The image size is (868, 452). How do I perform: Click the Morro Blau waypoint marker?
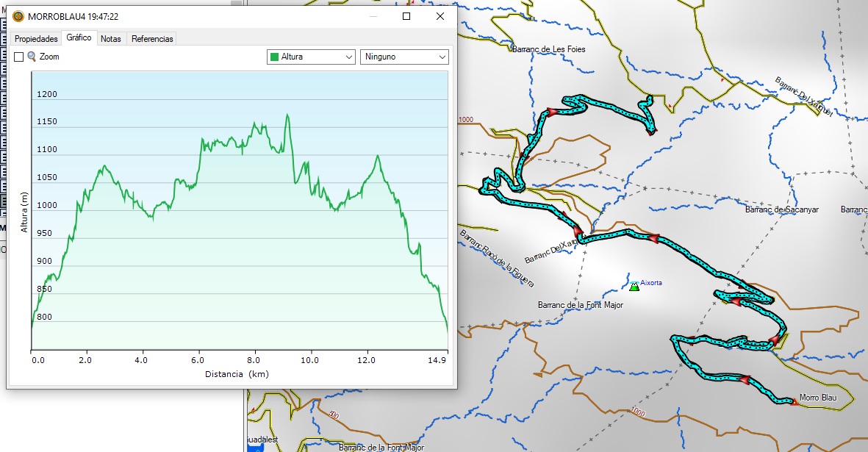(x=794, y=402)
